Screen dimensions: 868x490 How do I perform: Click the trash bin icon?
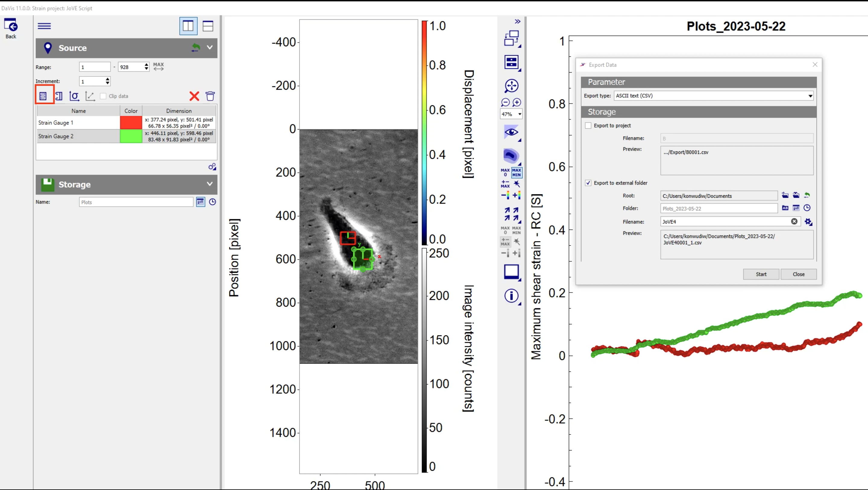[x=210, y=96]
